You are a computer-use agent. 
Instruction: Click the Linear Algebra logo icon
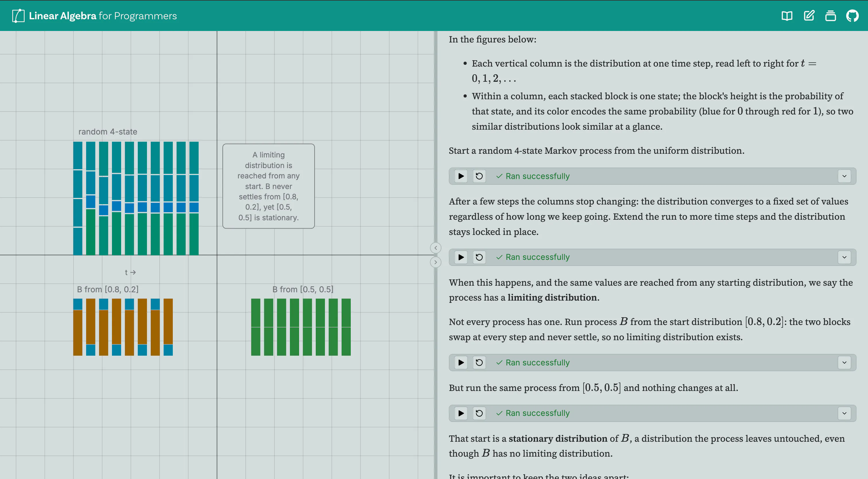[x=18, y=16]
